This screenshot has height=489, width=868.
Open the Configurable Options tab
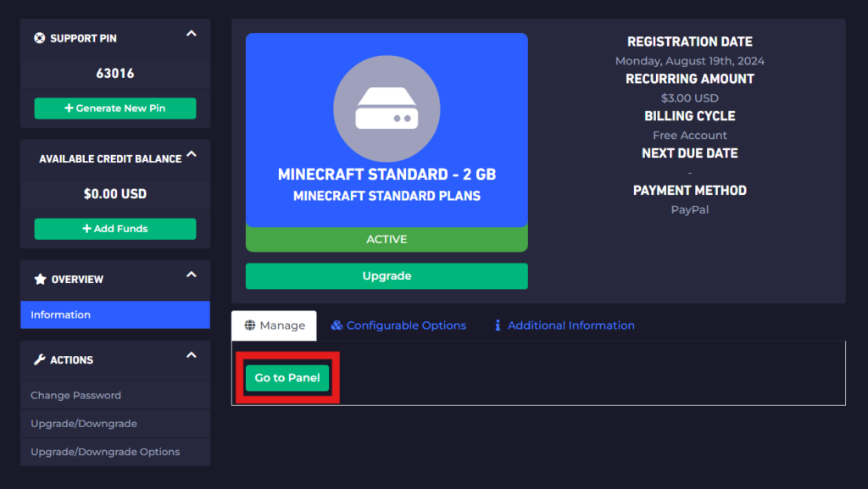pyautogui.click(x=406, y=325)
